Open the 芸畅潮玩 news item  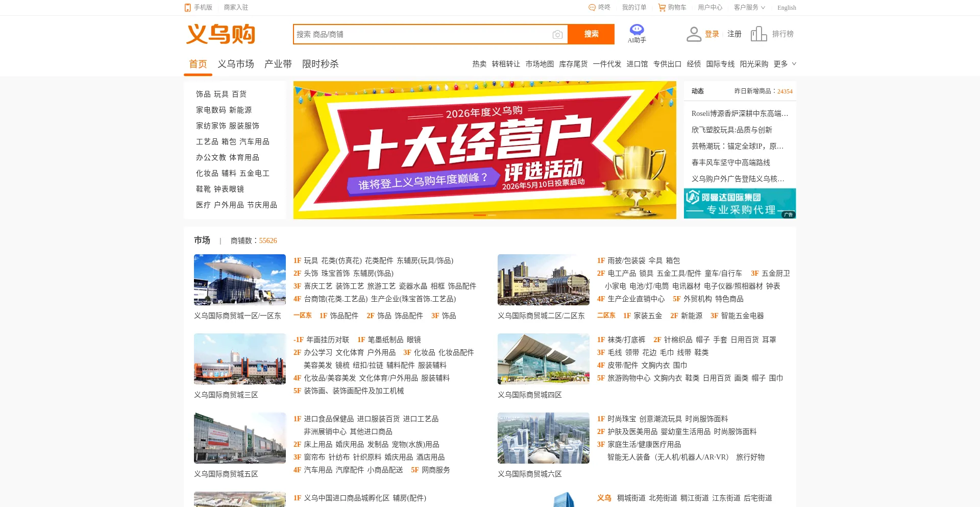coord(738,146)
